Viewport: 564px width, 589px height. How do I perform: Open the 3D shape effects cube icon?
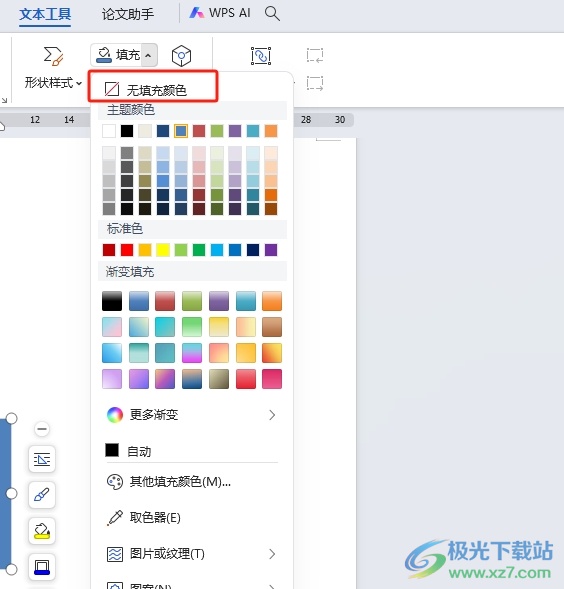181,56
